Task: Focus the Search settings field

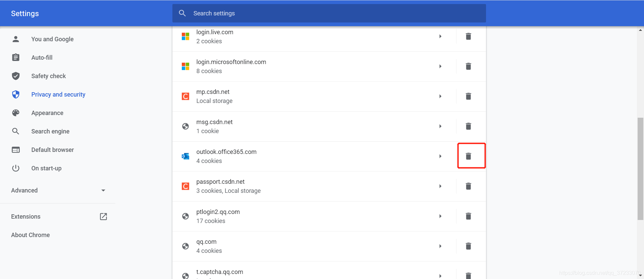Action: 329,13
